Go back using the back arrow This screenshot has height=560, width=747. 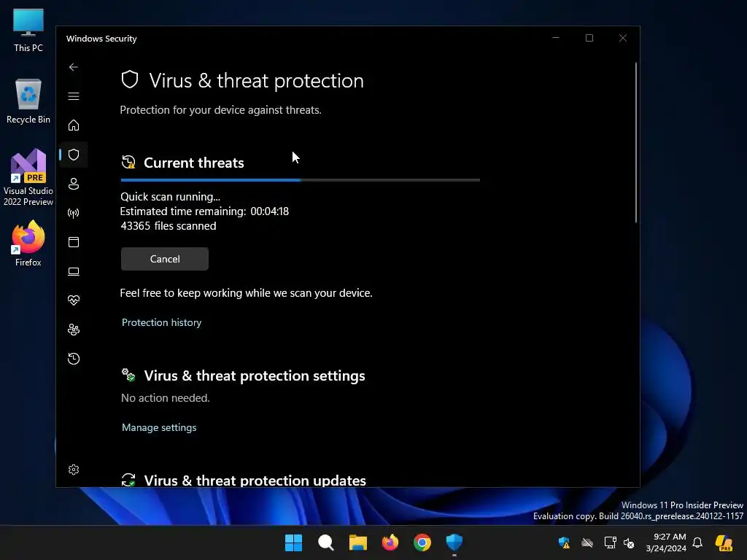[x=74, y=67]
